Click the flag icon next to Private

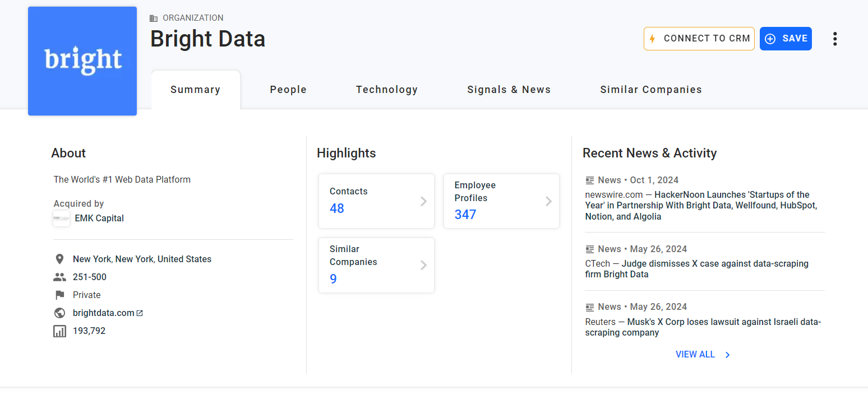59,295
